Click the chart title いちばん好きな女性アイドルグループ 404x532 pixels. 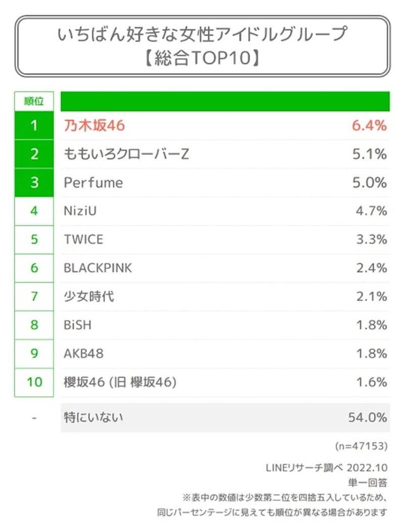(x=203, y=34)
